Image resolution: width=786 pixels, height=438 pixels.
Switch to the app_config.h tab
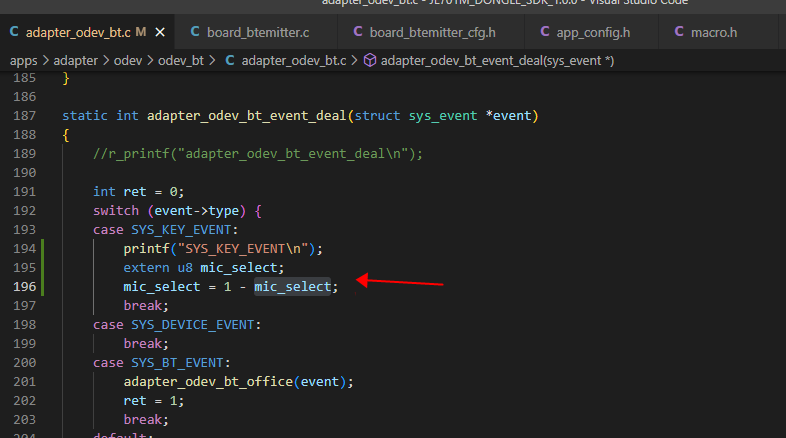click(593, 32)
